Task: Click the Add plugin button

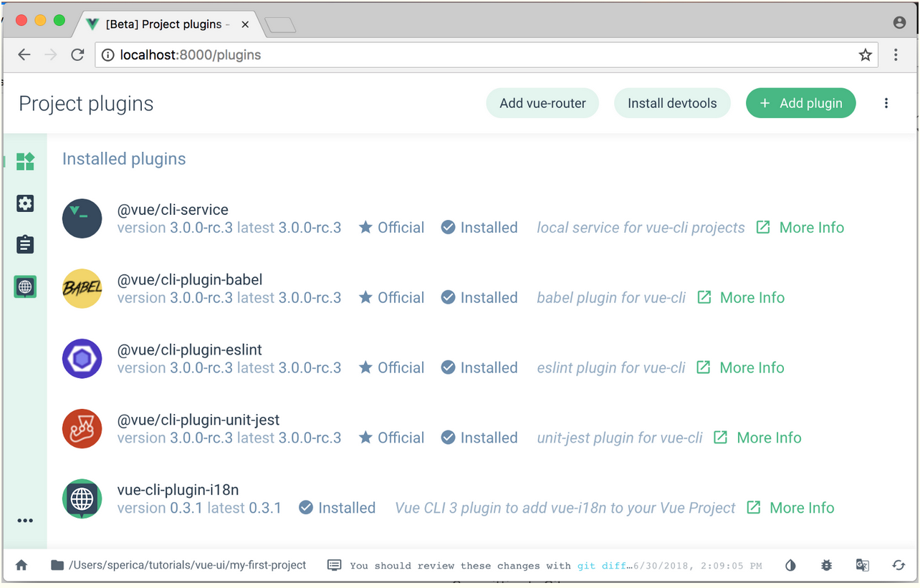Action: click(x=801, y=103)
